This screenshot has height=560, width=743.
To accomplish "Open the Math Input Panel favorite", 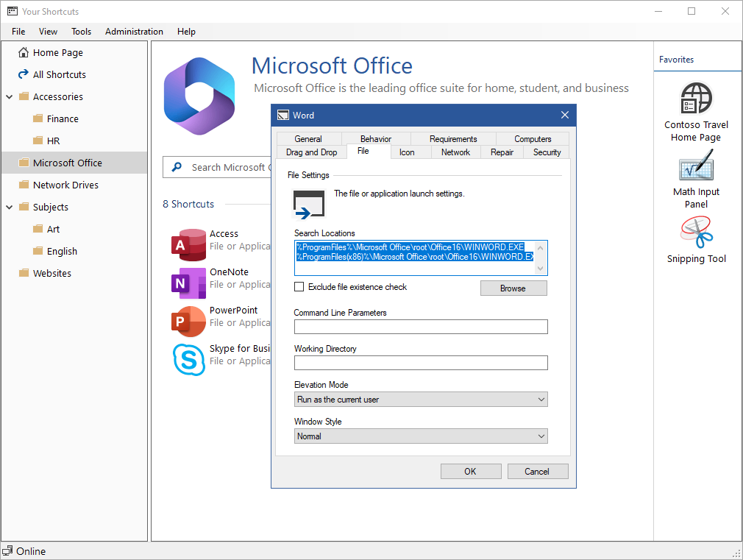I will (x=696, y=180).
